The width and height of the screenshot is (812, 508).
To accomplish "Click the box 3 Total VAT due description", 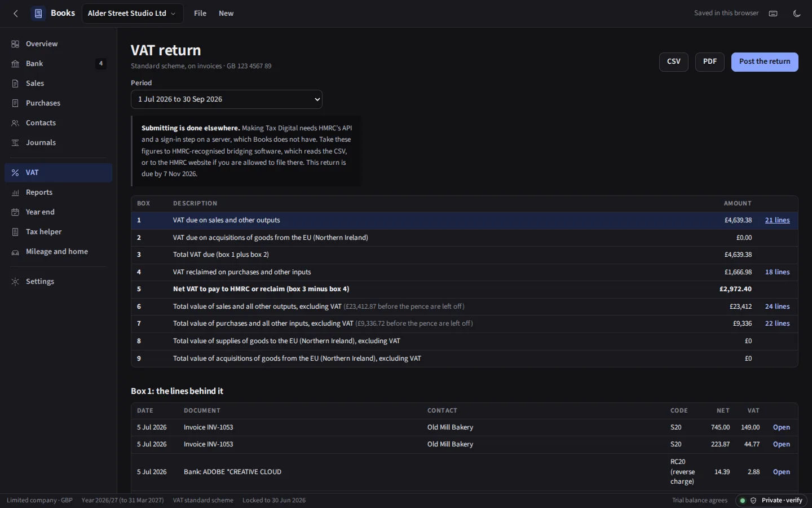I will (x=221, y=255).
